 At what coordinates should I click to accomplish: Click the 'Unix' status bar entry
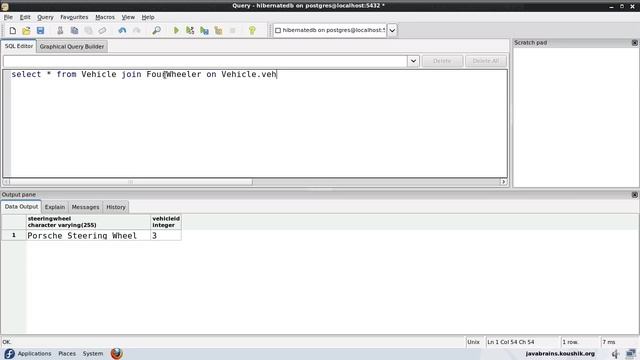tap(473, 342)
